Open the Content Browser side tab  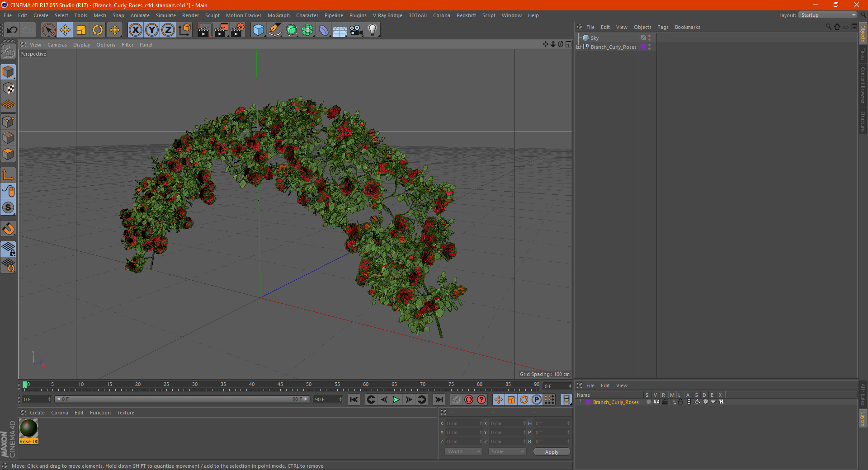pyautogui.click(x=863, y=85)
